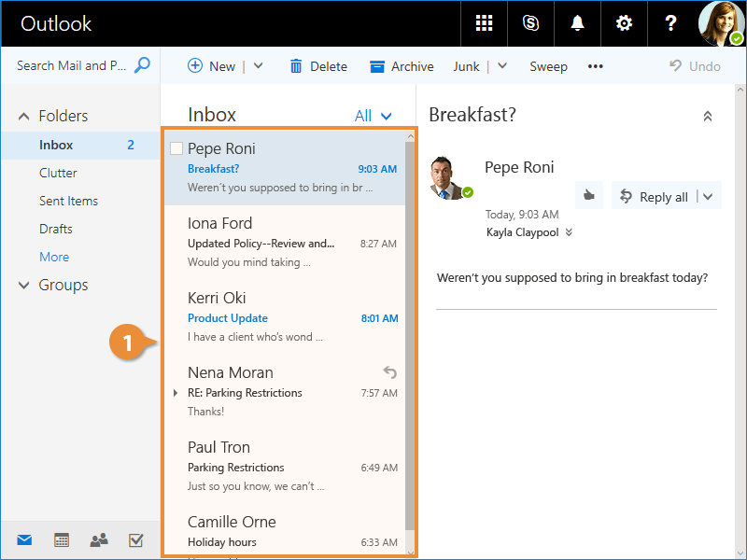Click in the Search Mail and People field
747x560 pixels.
coord(73,65)
